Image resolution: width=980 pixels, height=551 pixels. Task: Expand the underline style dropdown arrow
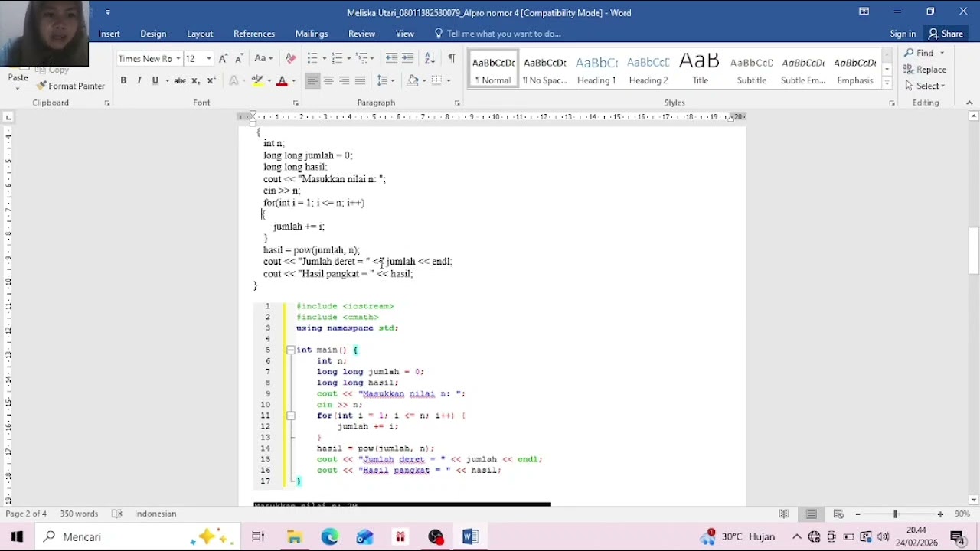165,80
